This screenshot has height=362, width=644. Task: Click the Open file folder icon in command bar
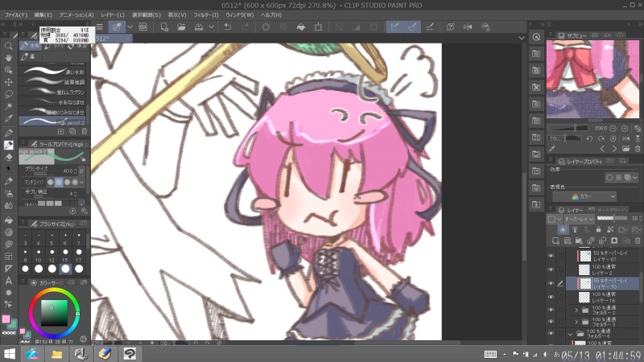(181, 27)
